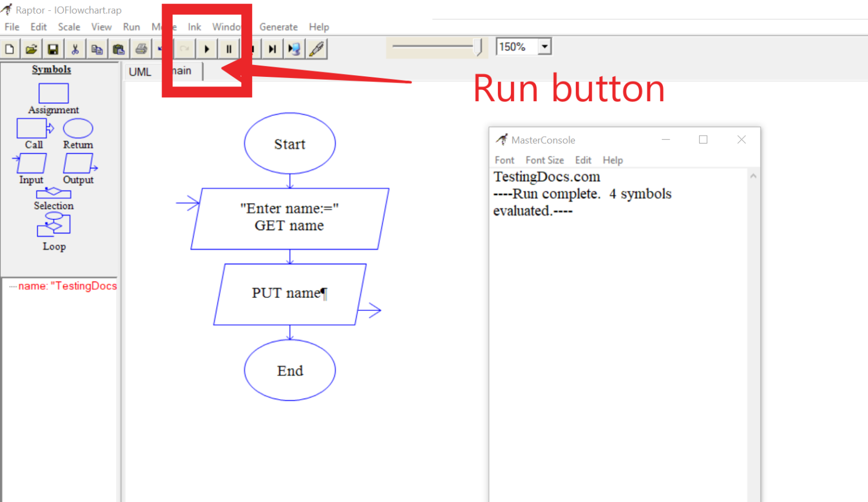The height and width of the screenshot is (502, 868).
Task: Open the Run menu
Action: pos(131,27)
